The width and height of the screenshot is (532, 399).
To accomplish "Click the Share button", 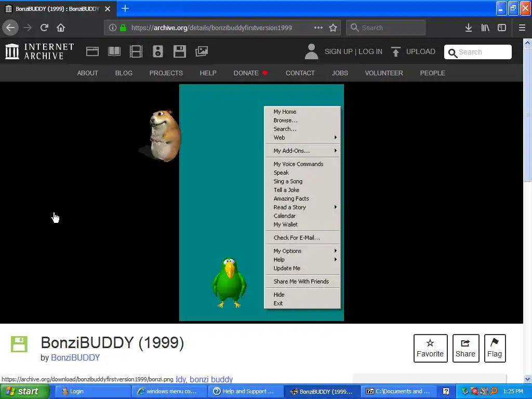I will [x=465, y=348].
